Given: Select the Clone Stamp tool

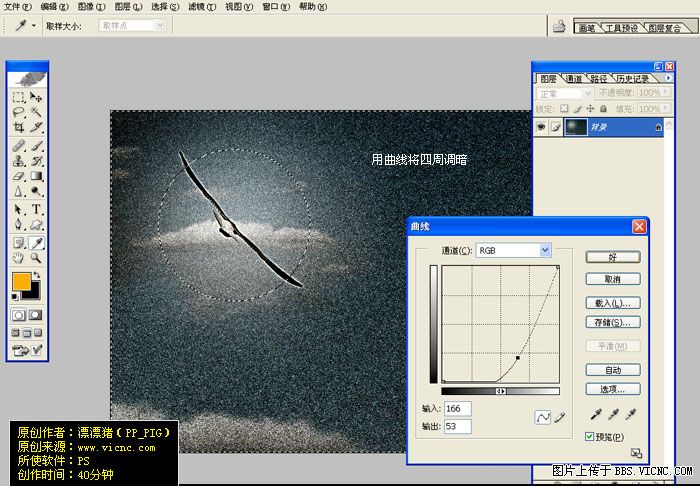Looking at the screenshot, I should pyautogui.click(x=18, y=161).
